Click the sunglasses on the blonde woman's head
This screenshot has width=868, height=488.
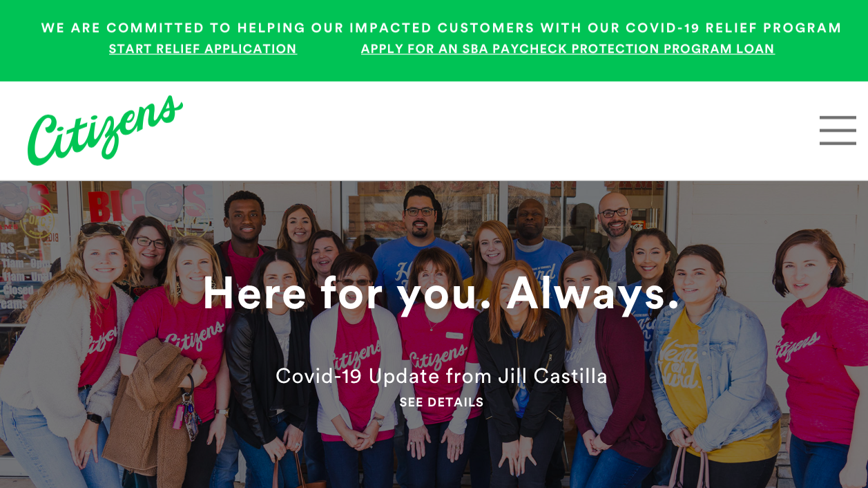(102, 228)
